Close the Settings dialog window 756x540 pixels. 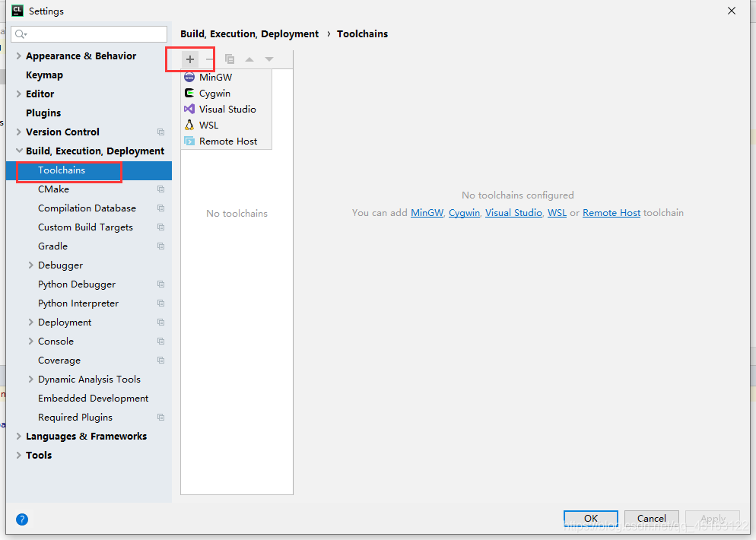coord(732,11)
